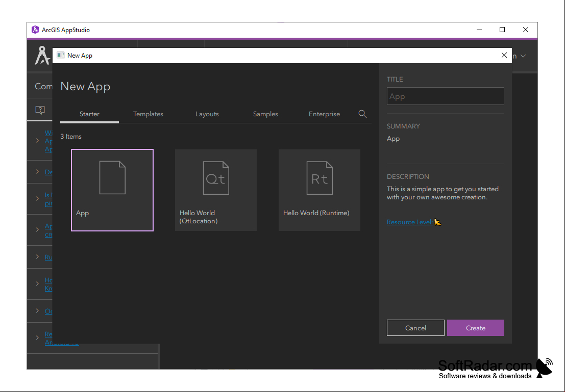Click the "New App" heading in the dialog

[x=85, y=86]
